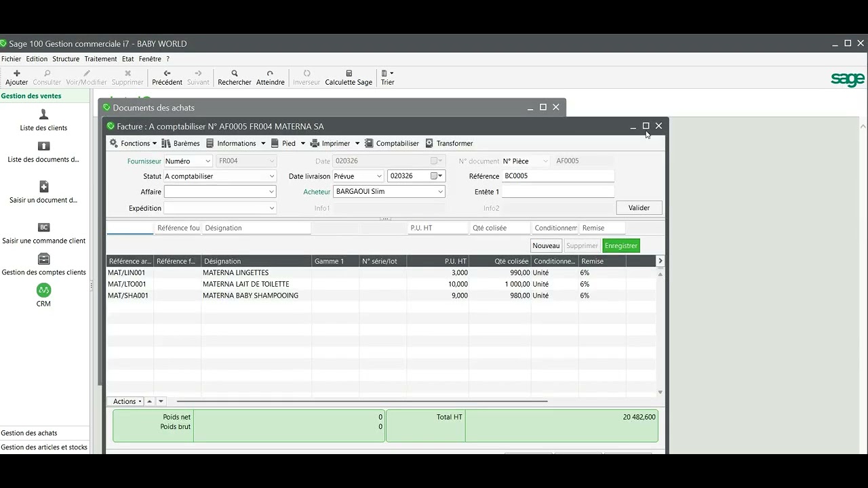Open Saisir une commande client
The width and height of the screenshot is (868, 488).
[43, 232]
